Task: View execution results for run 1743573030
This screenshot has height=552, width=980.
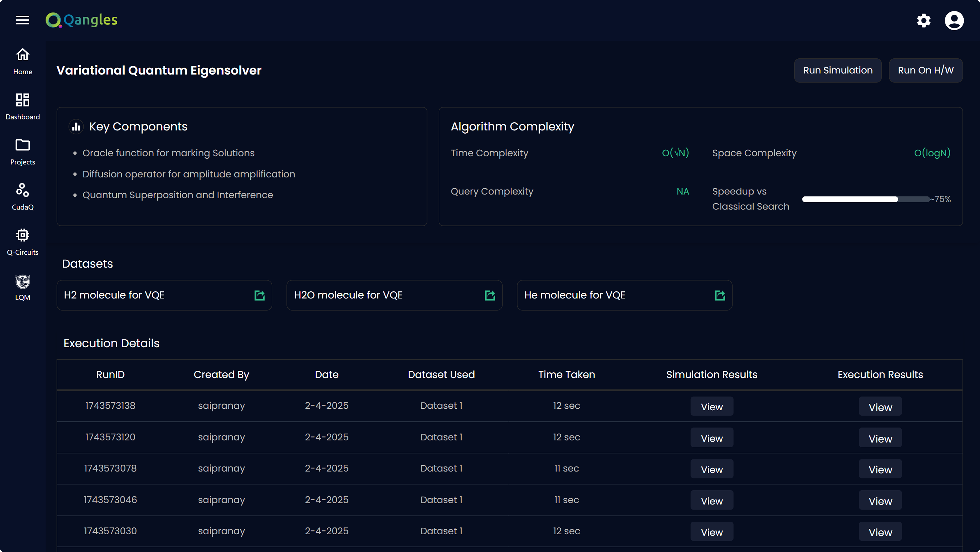Action: [x=880, y=532]
